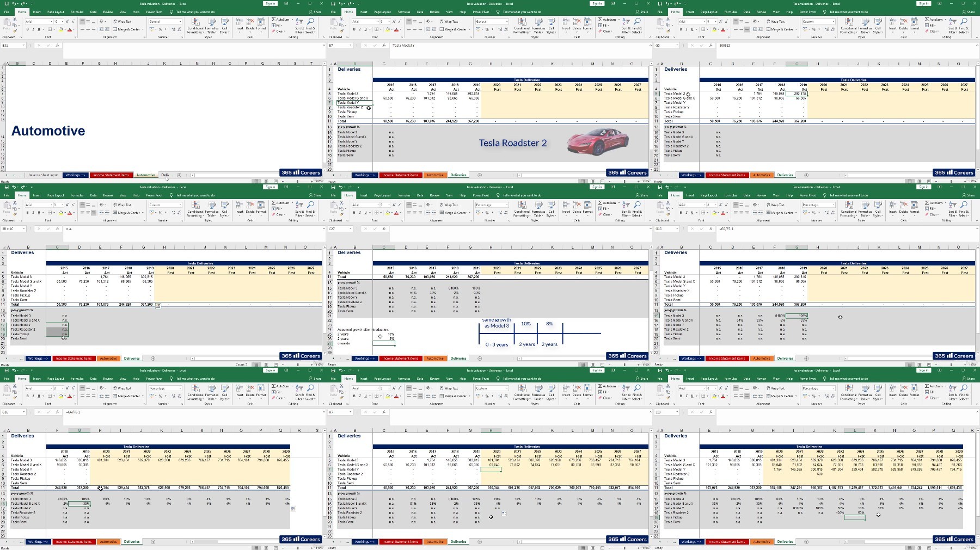Screen dimensions: 980x550
Task: Toggle Wrap Text in the H7 window
Action: (x=449, y=388)
